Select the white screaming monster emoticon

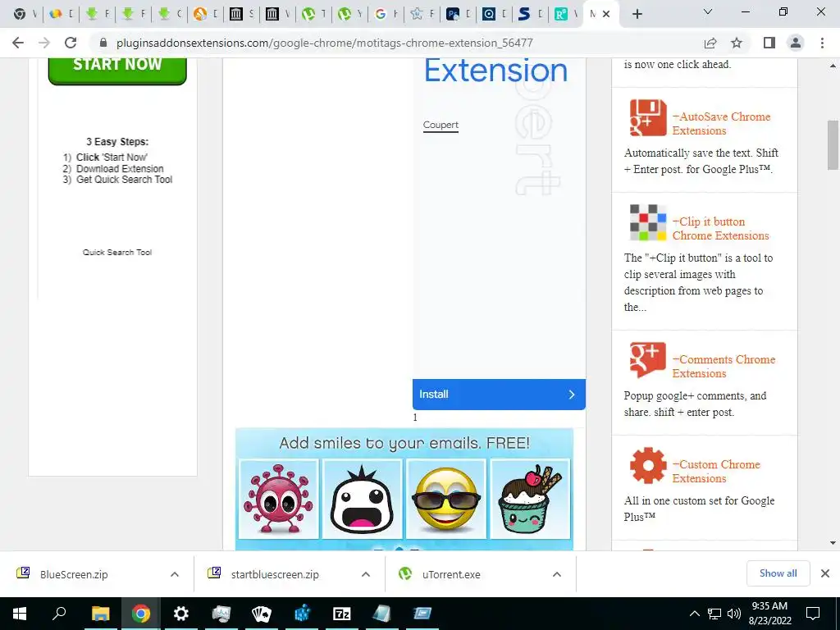(x=362, y=499)
